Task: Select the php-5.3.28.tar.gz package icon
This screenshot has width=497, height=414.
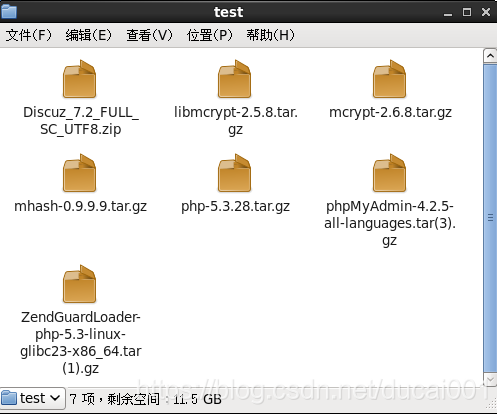Action: 234,173
